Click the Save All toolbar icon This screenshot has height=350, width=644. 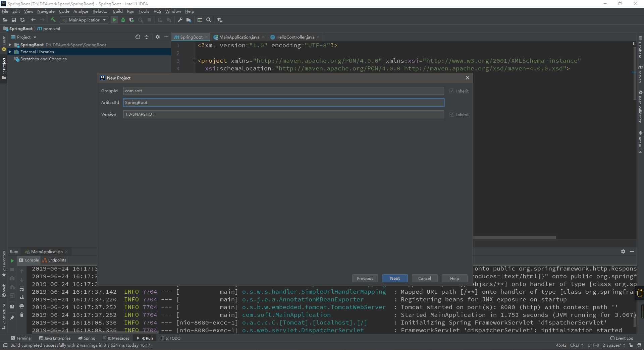(14, 20)
